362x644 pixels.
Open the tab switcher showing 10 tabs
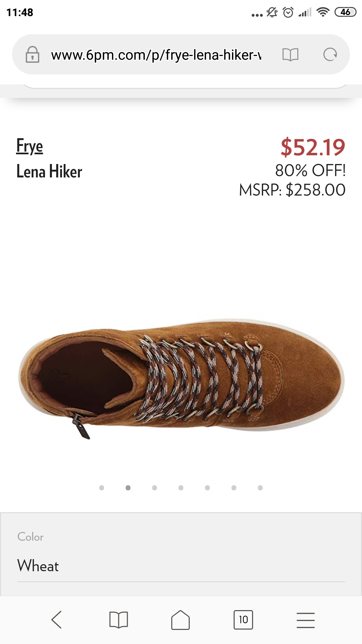coord(243,620)
